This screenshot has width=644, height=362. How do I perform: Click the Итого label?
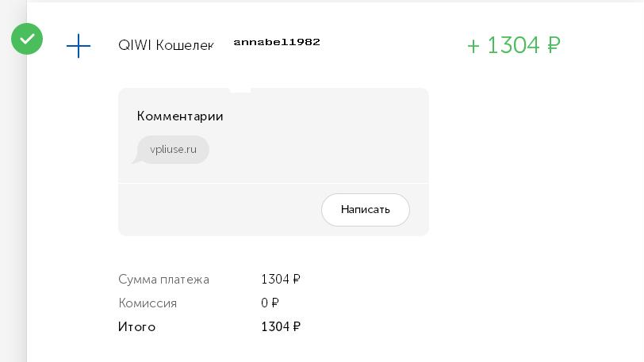[136, 327]
